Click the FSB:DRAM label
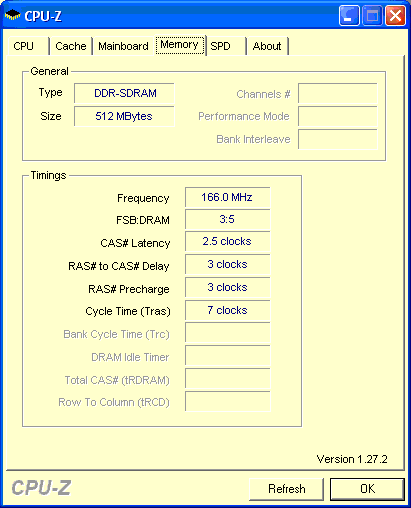 143,220
